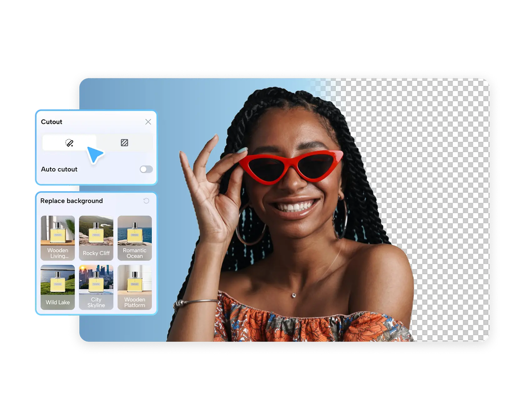Click the Auto cutout label text

coord(59,169)
